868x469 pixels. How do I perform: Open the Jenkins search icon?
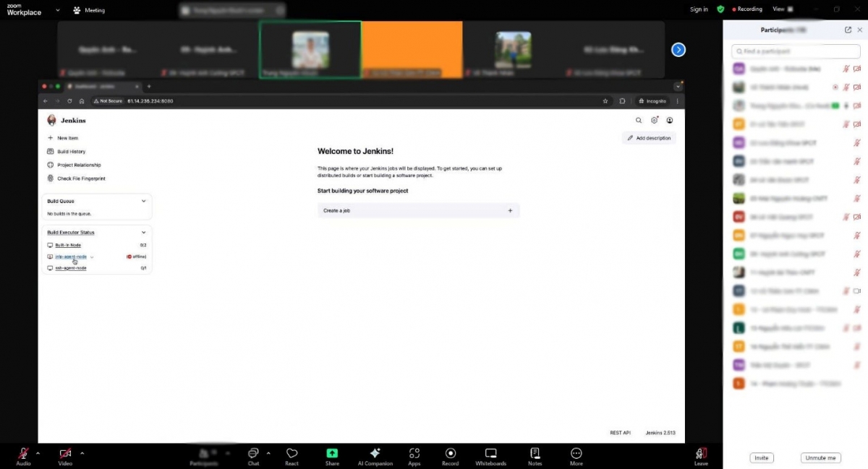(638, 121)
